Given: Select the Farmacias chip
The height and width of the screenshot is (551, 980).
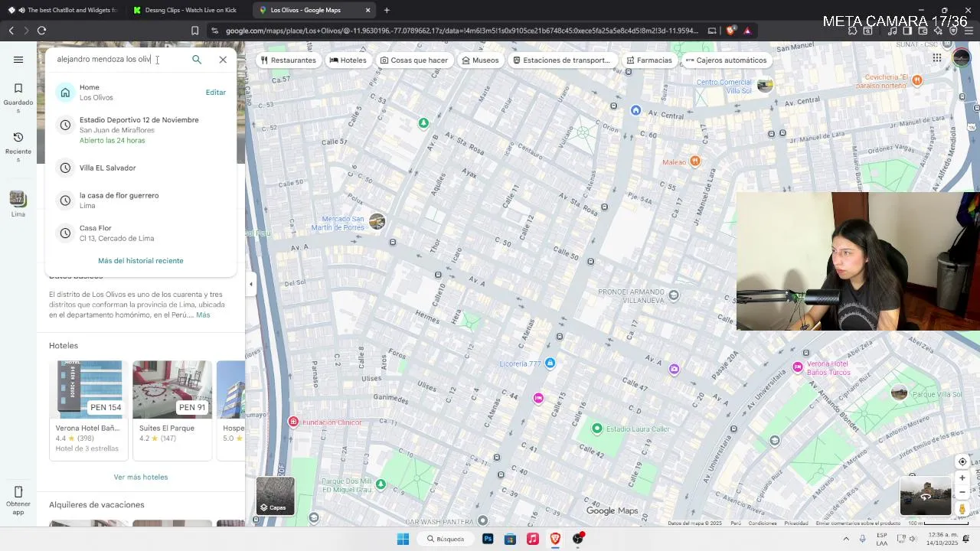Looking at the screenshot, I should 649,60.
